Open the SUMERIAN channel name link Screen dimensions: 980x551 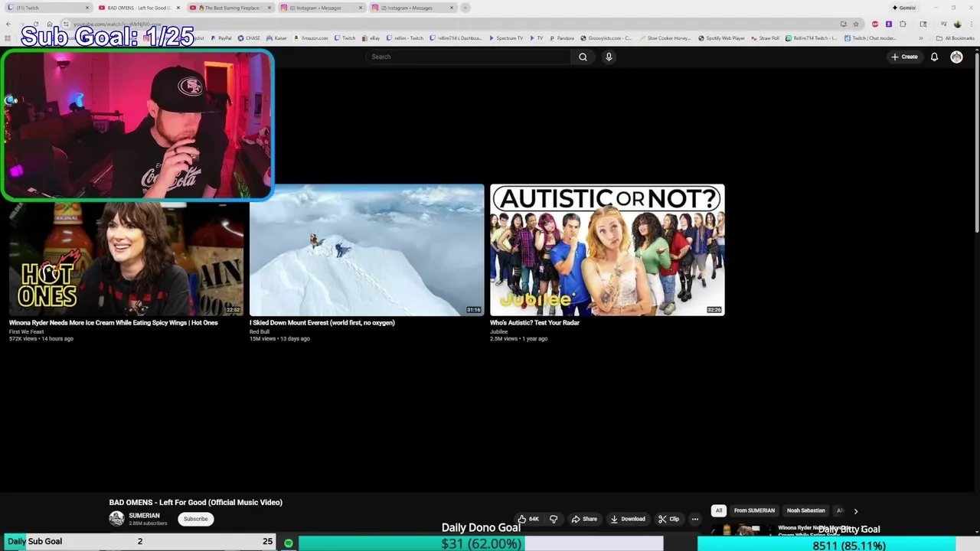144,515
